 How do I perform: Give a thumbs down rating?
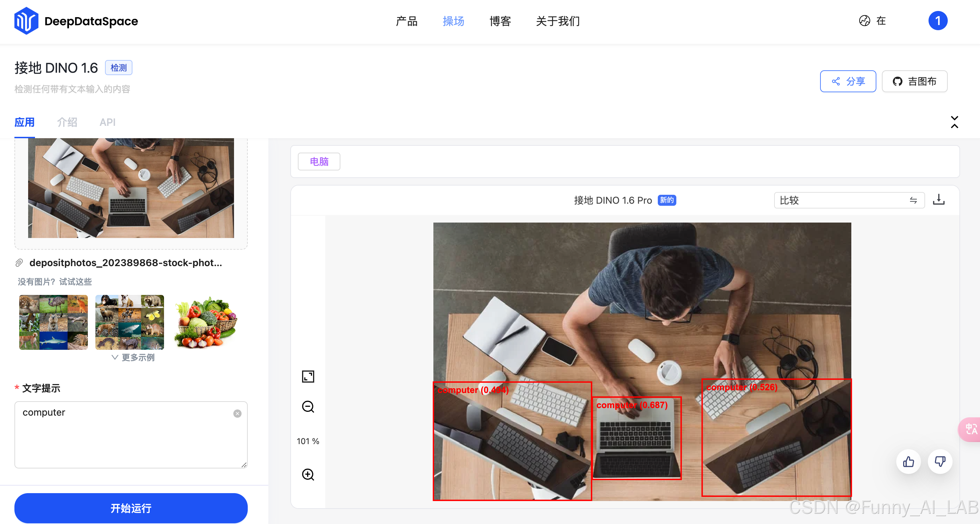click(940, 462)
